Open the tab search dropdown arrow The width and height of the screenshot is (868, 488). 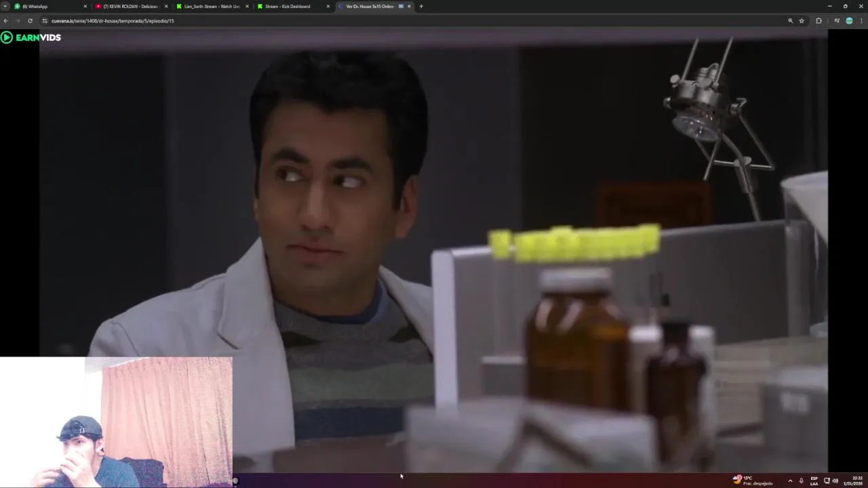tap(5, 6)
